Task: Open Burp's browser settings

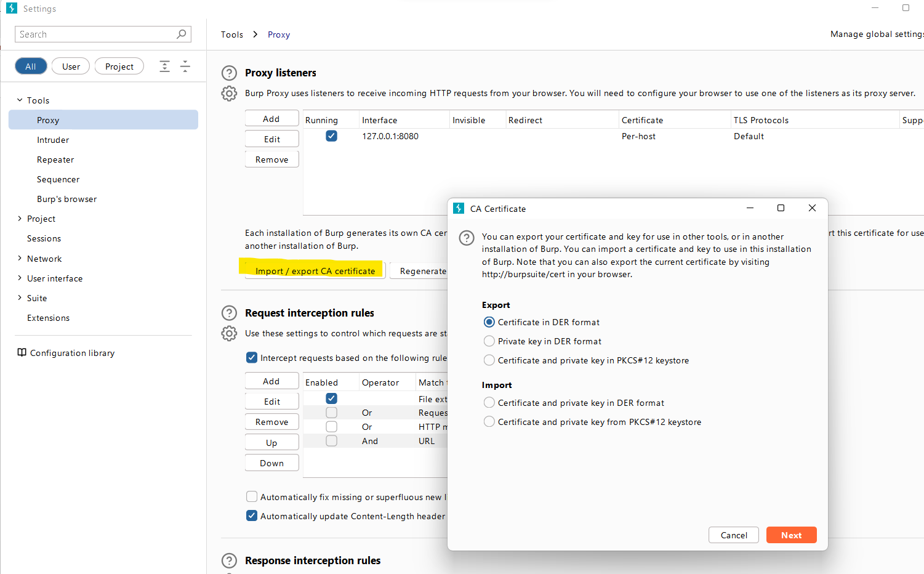Action: click(x=66, y=199)
